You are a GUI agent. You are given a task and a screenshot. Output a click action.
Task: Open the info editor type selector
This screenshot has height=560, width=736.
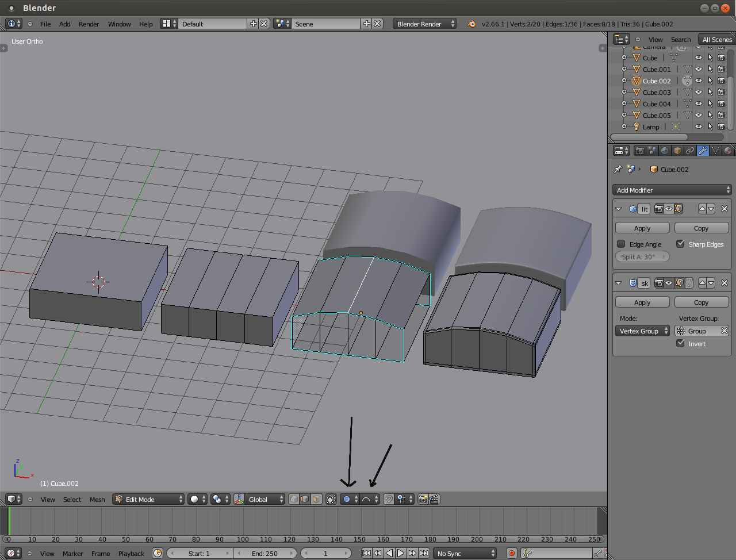click(14, 24)
